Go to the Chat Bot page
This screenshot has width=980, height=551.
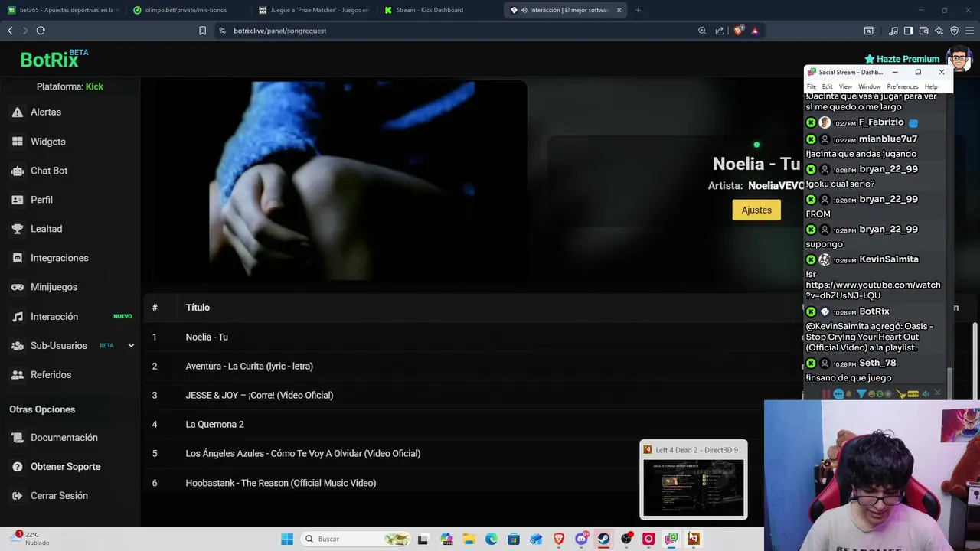click(x=49, y=171)
